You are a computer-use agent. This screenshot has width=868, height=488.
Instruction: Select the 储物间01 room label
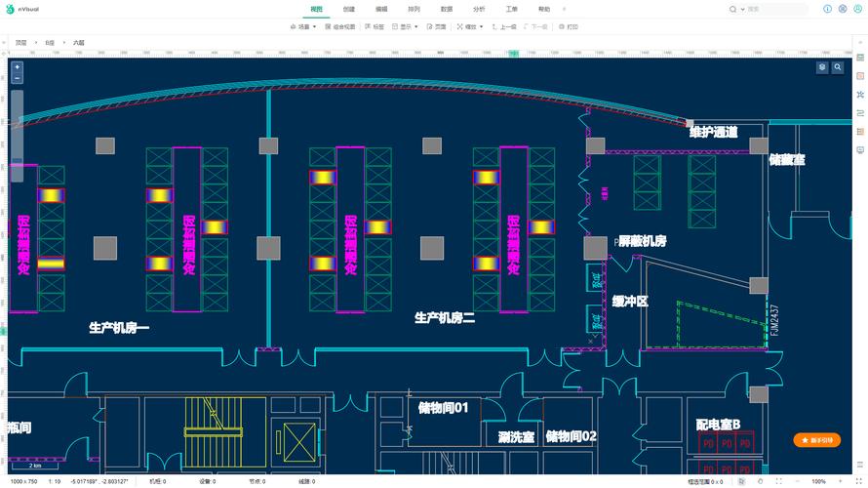pyautogui.click(x=443, y=408)
